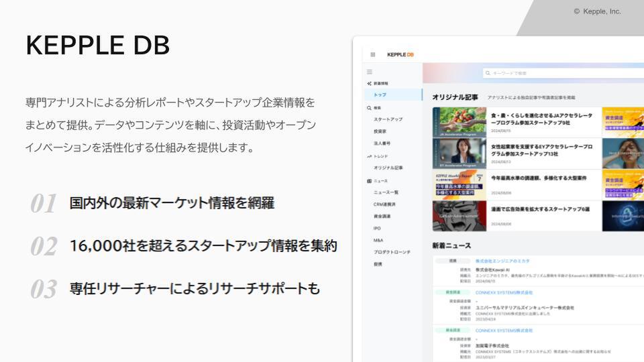Click the 国内外の最新マーケット情報を網羅 line
644x362 pixels.
[x=172, y=202]
